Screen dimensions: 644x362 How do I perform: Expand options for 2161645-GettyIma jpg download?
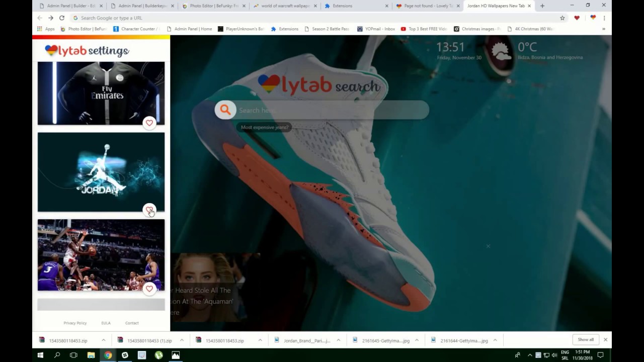pos(417,340)
